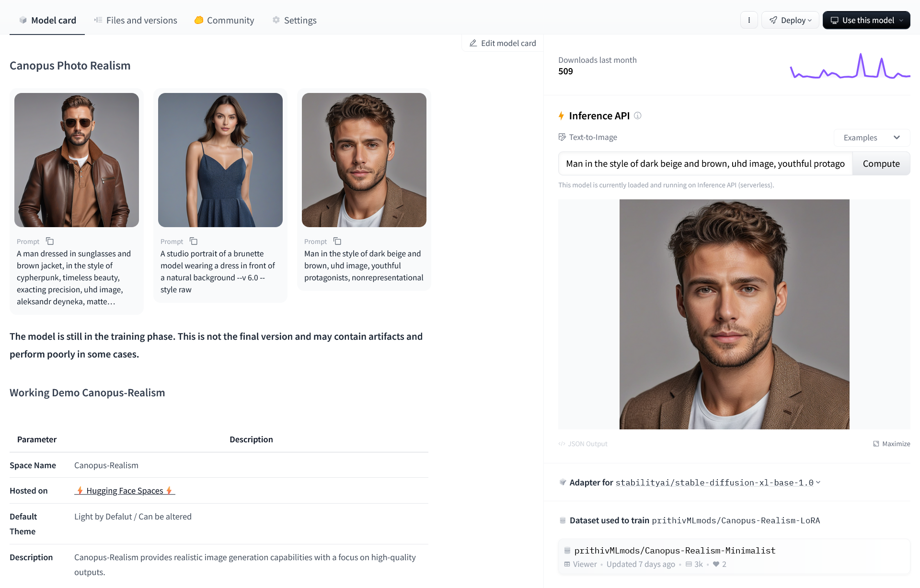Screen dimensions: 920x588
Task: Expand the Examples dropdown
Action: click(872, 138)
